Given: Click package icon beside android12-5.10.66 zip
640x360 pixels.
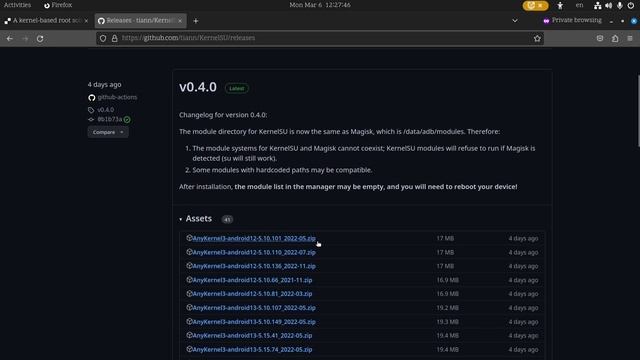Looking at the screenshot, I should coord(189,280).
